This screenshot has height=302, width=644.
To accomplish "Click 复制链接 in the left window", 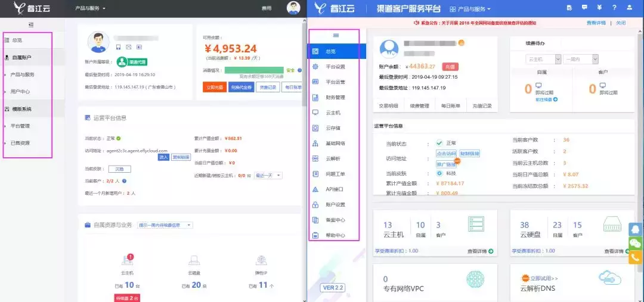I will pos(181,158).
